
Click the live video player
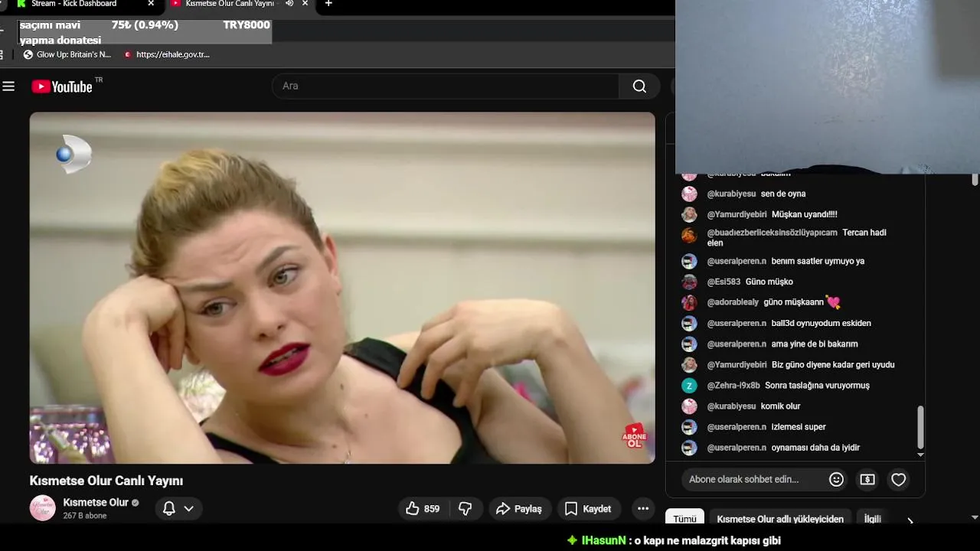(x=342, y=288)
